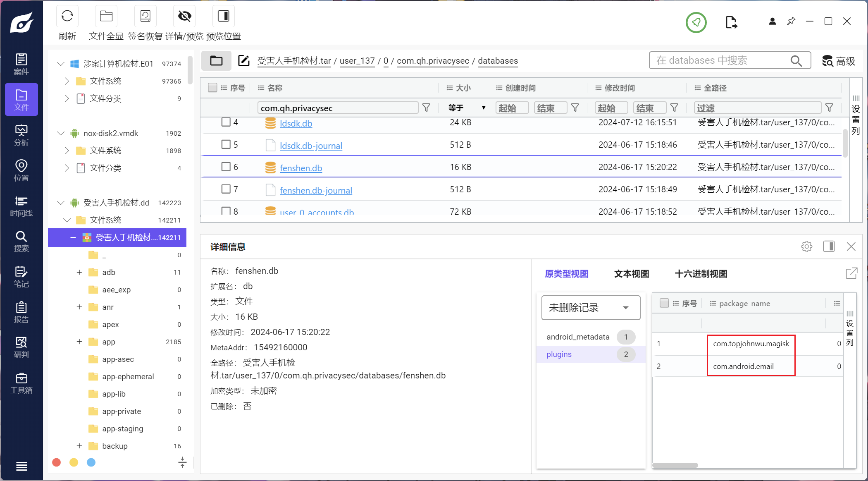Click the name filter field containing com.qh.privacysec
The height and width of the screenshot is (481, 868).
click(338, 108)
